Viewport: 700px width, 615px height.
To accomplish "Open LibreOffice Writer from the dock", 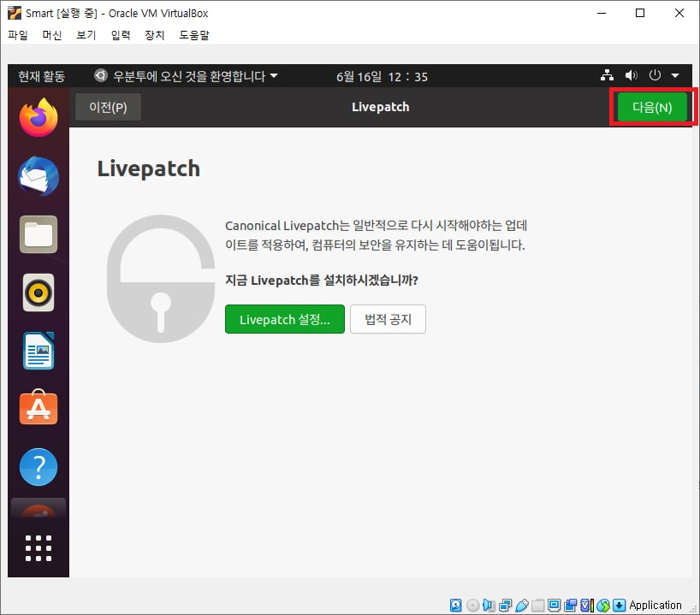I will [39, 351].
